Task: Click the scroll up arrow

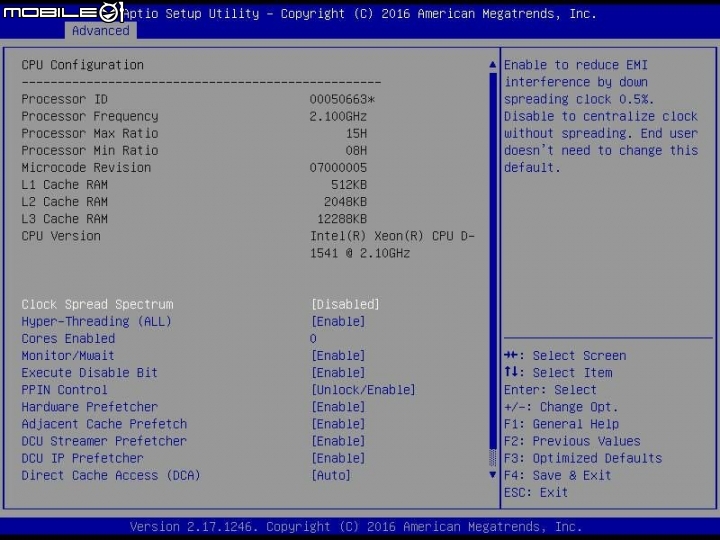Action: pos(493,65)
